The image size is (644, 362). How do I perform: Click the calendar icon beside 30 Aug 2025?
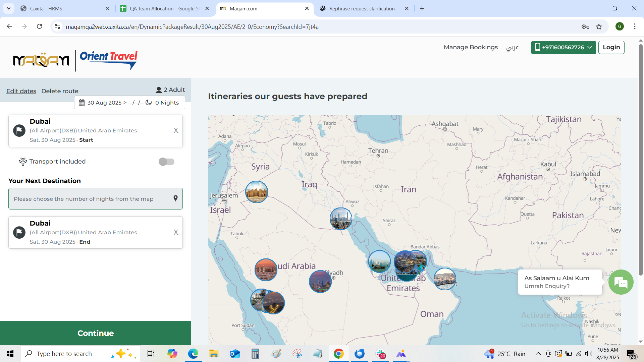pos(82,103)
